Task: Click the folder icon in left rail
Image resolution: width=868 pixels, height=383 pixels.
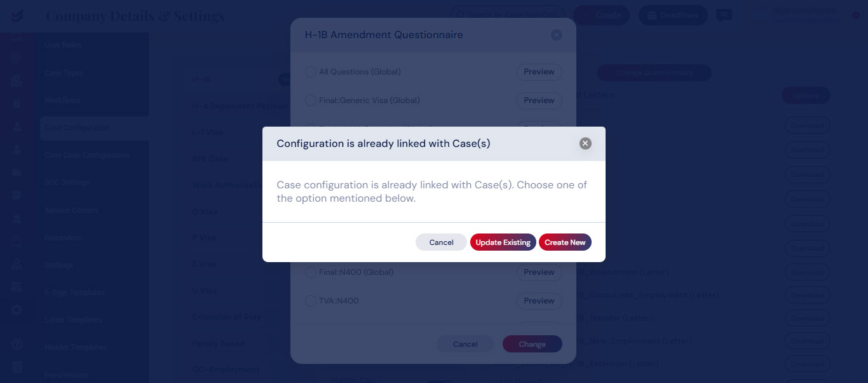Action: point(17,172)
